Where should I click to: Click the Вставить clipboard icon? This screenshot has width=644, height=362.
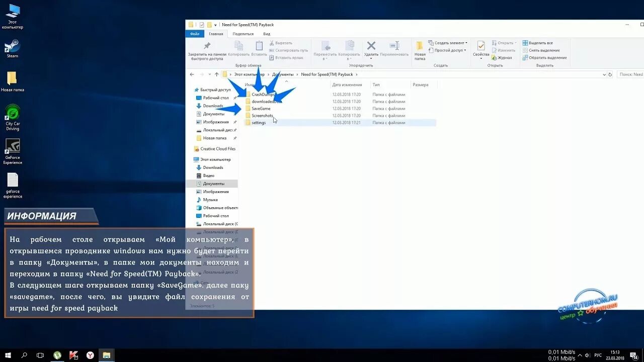point(259,46)
